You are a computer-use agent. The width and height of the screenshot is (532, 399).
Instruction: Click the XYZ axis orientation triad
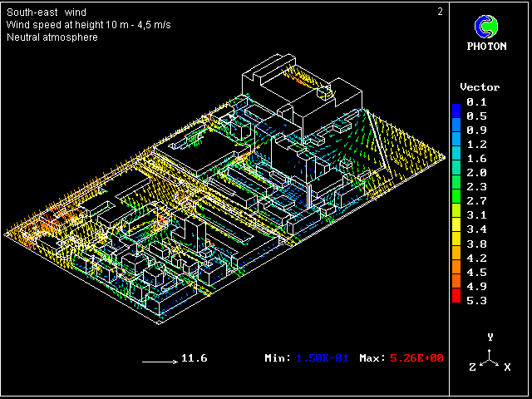point(490,355)
